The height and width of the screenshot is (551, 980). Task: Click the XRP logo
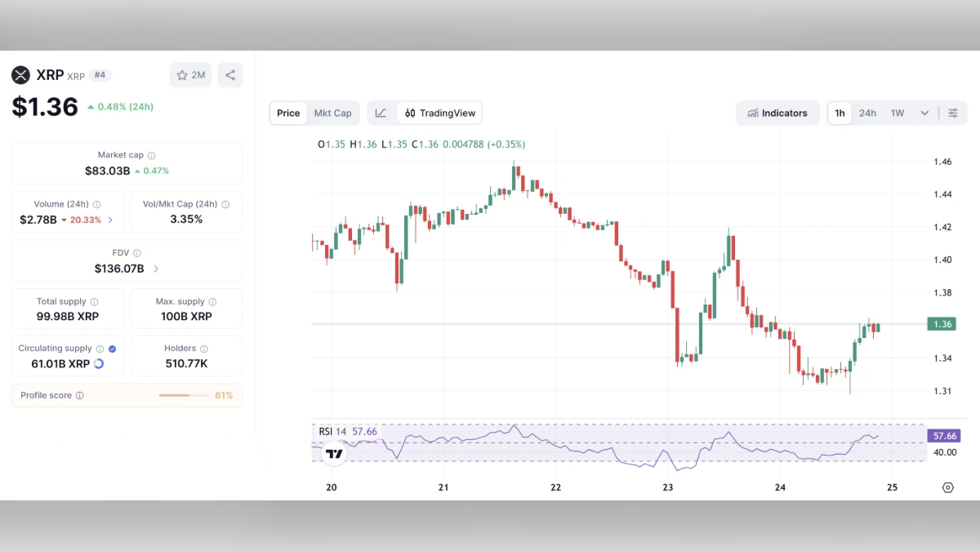point(21,75)
